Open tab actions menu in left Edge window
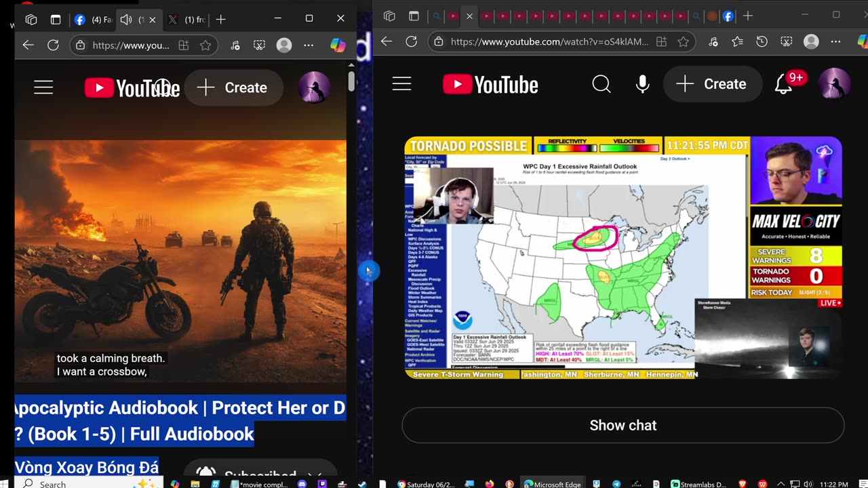The height and width of the screenshot is (488, 868). pyautogui.click(x=56, y=20)
